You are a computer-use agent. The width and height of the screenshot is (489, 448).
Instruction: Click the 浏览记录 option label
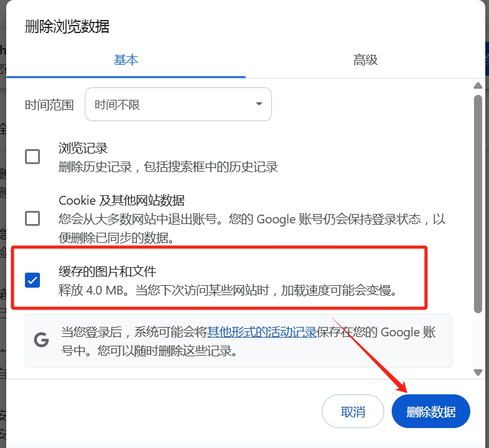[84, 148]
